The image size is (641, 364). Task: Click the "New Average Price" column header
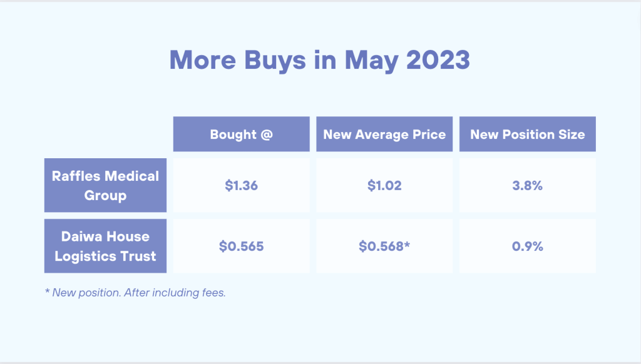pyautogui.click(x=384, y=134)
